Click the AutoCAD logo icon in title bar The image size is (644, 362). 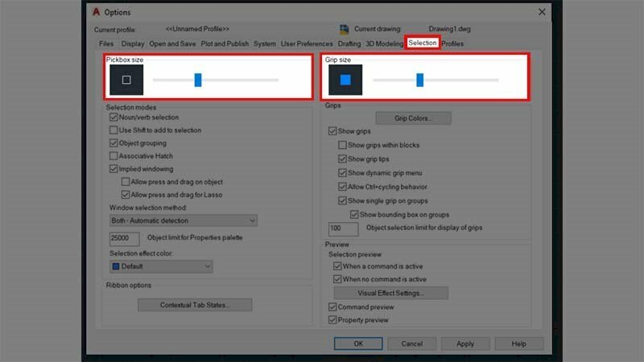[97, 12]
